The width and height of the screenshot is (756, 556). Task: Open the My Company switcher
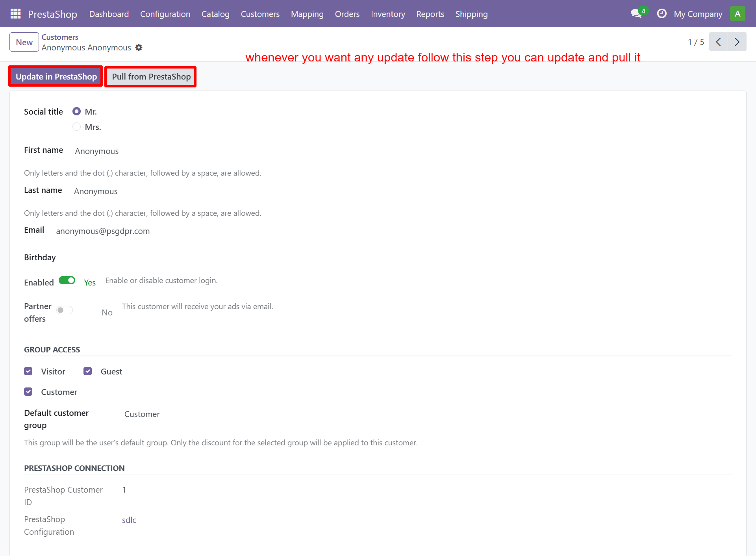tap(698, 14)
